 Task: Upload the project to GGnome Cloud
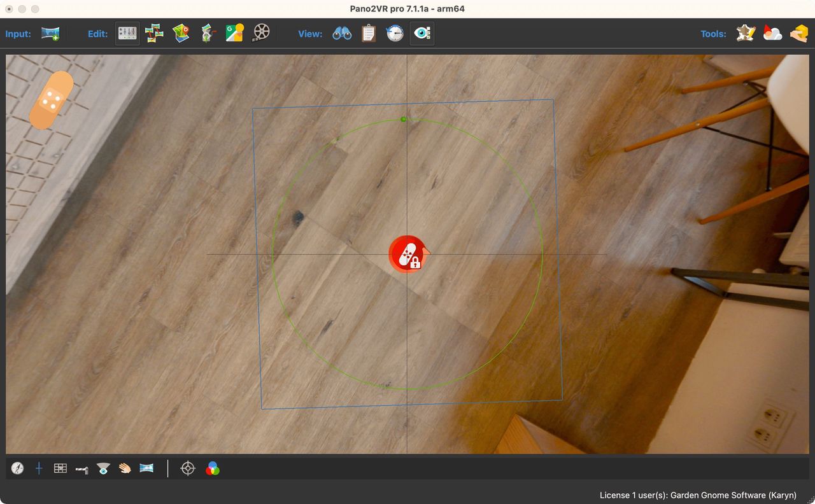772,33
